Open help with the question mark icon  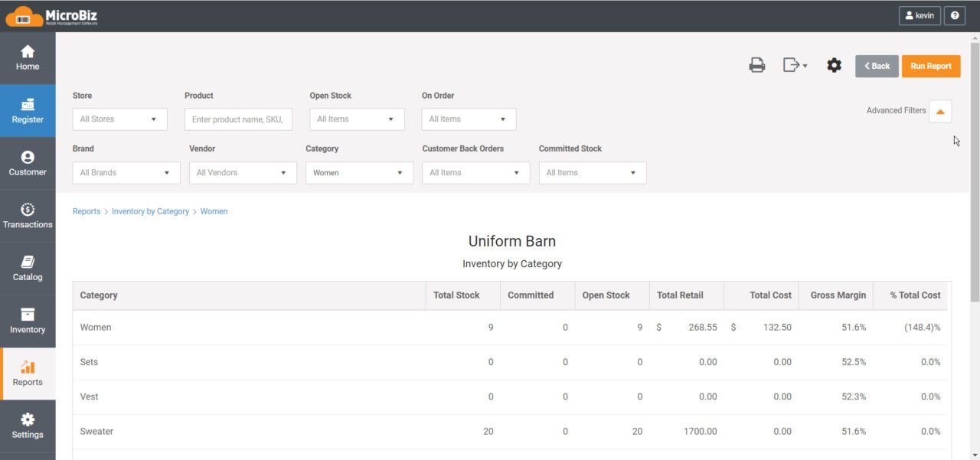[954, 15]
